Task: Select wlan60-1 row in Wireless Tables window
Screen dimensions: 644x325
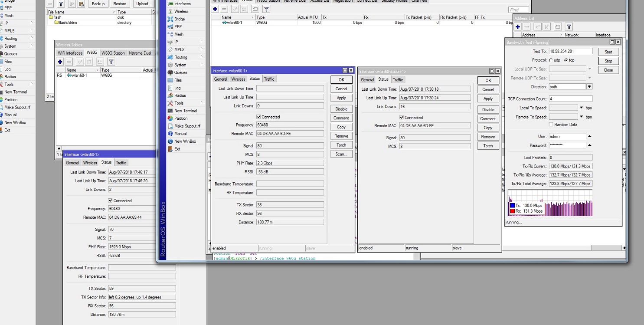Action: coord(105,76)
